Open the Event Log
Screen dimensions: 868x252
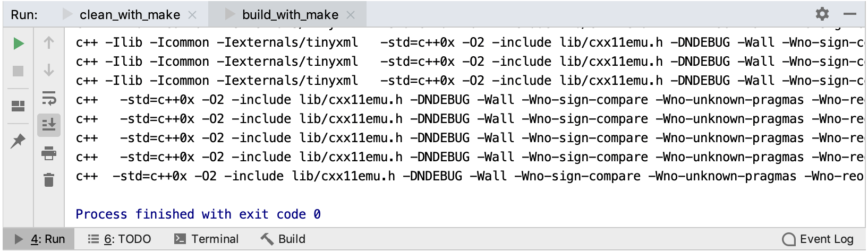coord(819,239)
